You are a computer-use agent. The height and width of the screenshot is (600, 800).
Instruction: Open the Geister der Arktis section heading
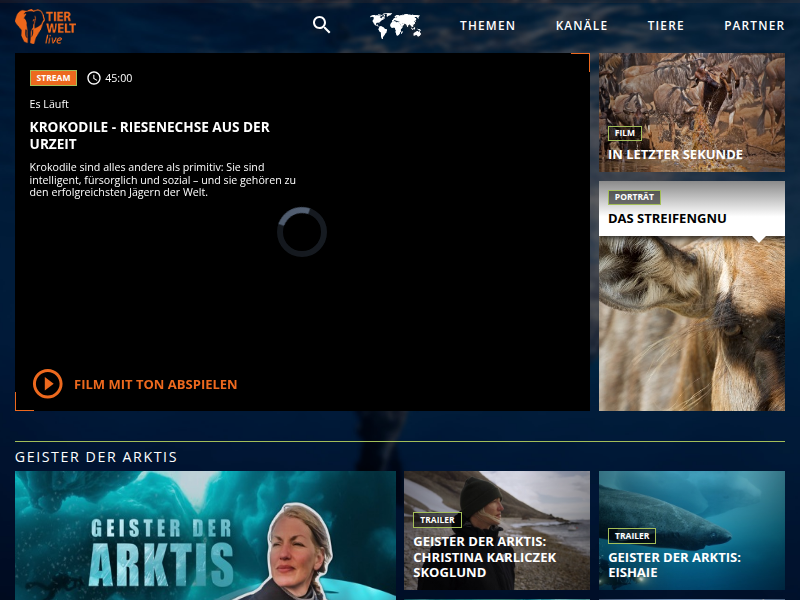96,457
